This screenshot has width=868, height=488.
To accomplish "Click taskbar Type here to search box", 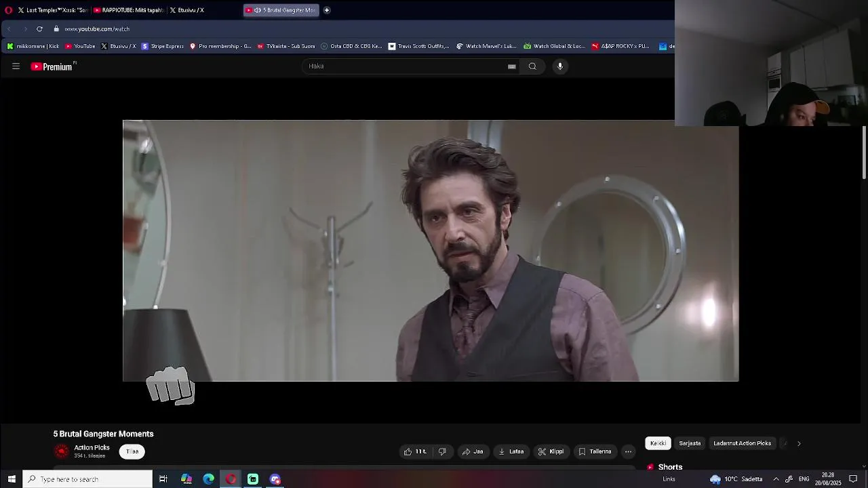I will pos(87,479).
